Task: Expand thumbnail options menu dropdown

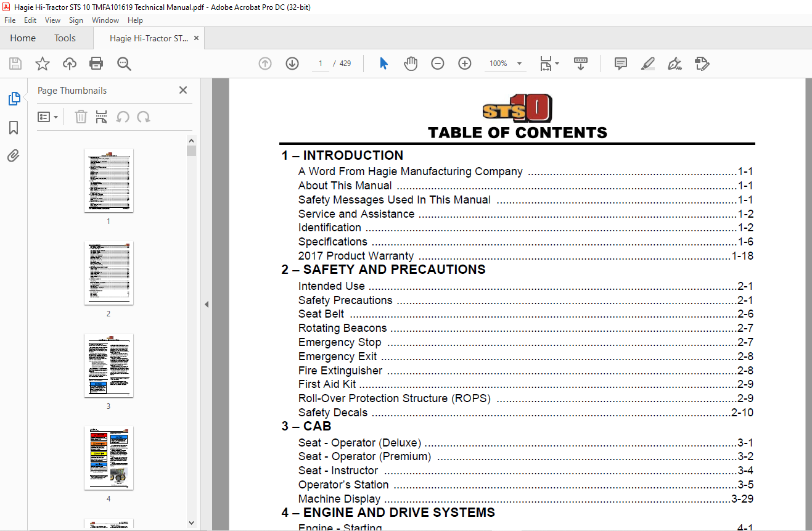Action: [x=47, y=117]
